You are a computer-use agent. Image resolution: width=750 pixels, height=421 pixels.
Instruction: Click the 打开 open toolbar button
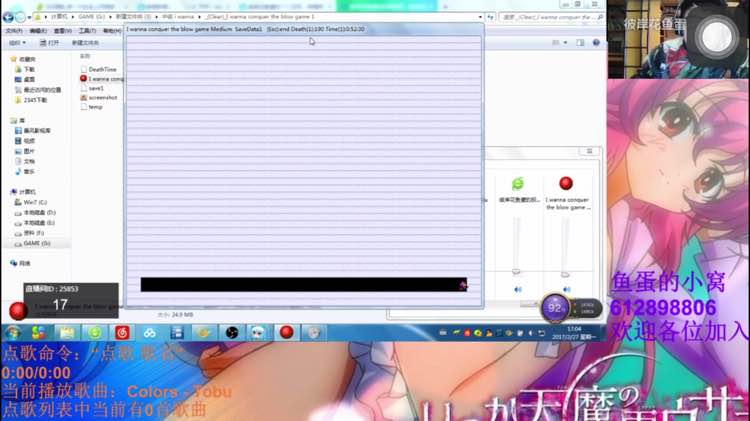(x=49, y=43)
